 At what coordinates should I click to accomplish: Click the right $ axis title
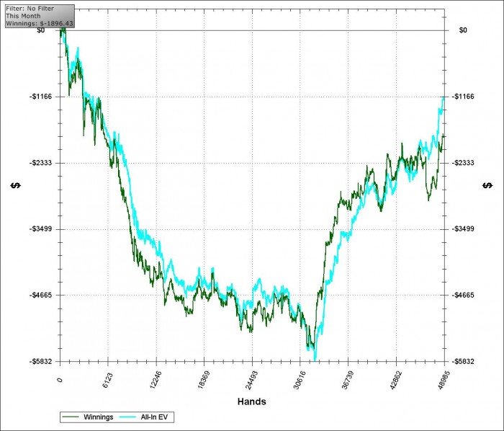[x=487, y=185]
